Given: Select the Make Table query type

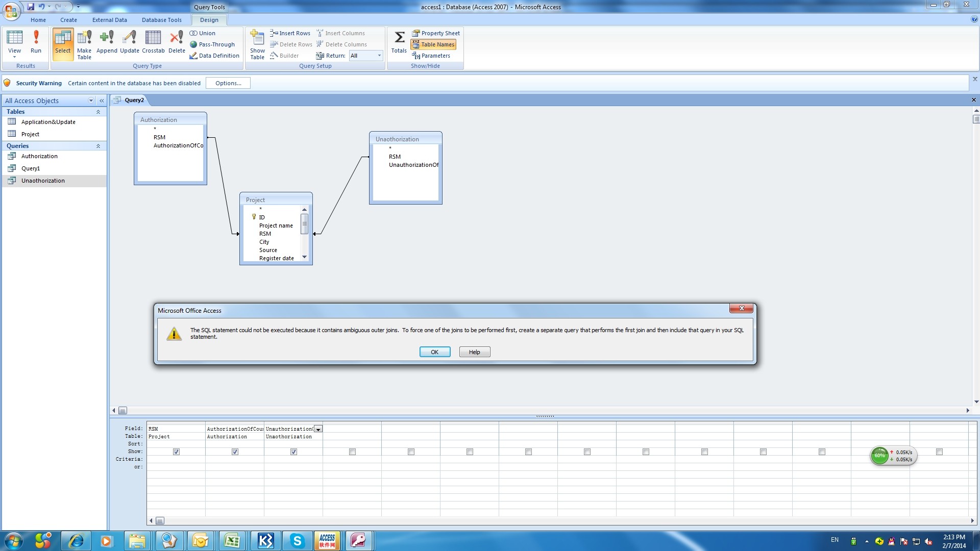Looking at the screenshot, I should tap(84, 43).
